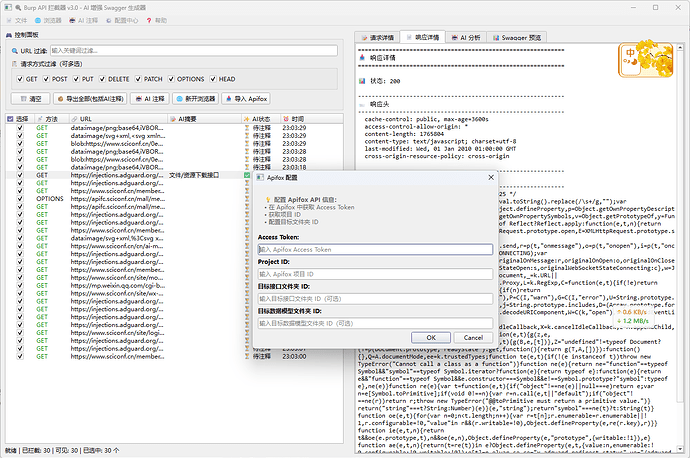Sort by the AI摘要 column header
Image resolution: width=690 pixels, height=458 pixels.
205,119
